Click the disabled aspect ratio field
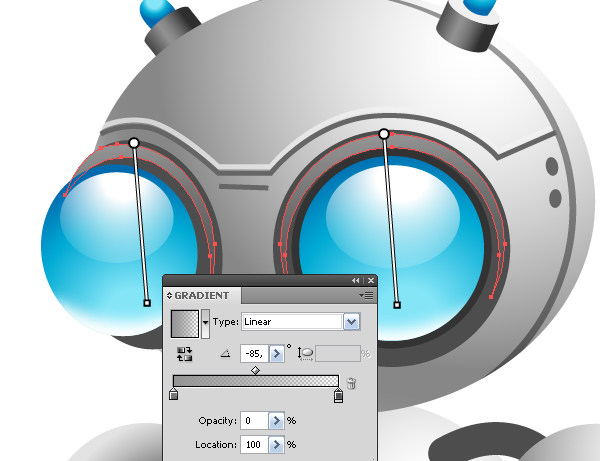Image resolution: width=600 pixels, height=461 pixels. coord(338,354)
